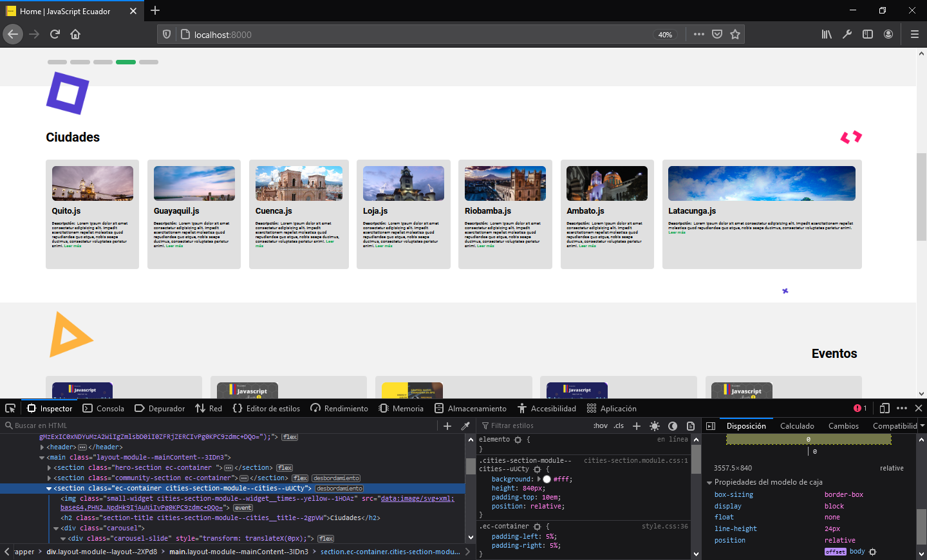
Task: Save page to Pocket
Action: click(x=717, y=34)
